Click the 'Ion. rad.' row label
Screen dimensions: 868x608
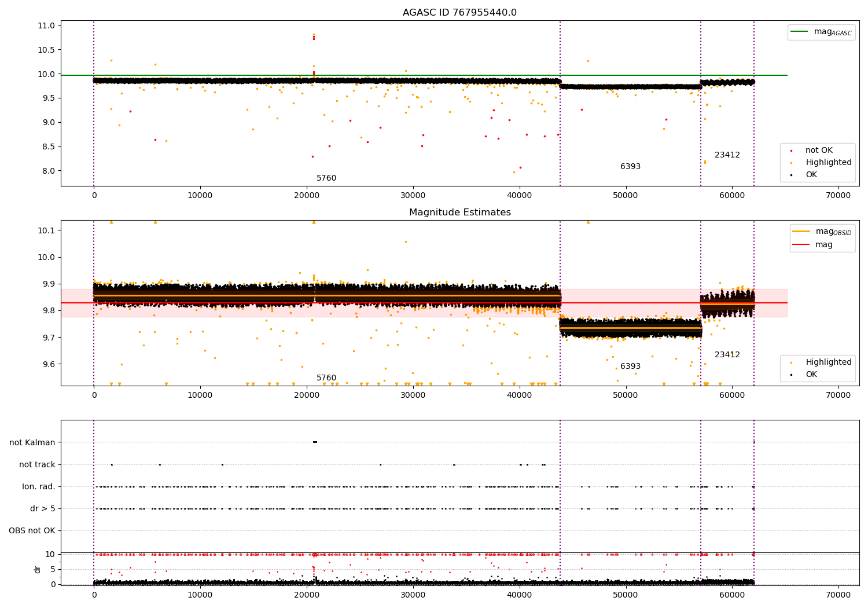coord(39,487)
